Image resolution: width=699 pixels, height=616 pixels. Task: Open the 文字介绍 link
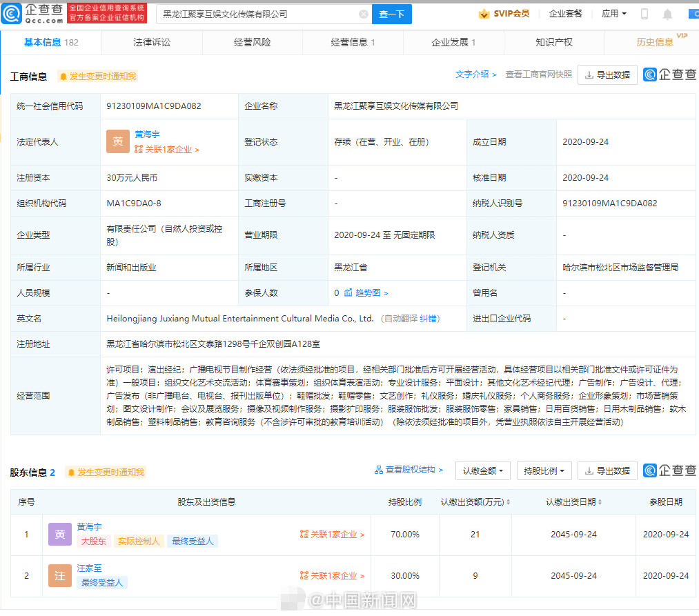[475, 74]
